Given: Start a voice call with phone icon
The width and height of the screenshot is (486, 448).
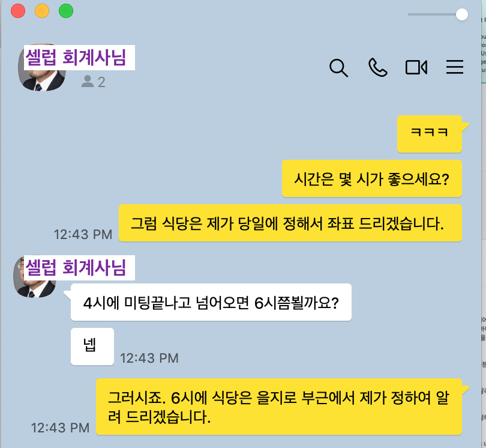Looking at the screenshot, I should pyautogui.click(x=377, y=67).
